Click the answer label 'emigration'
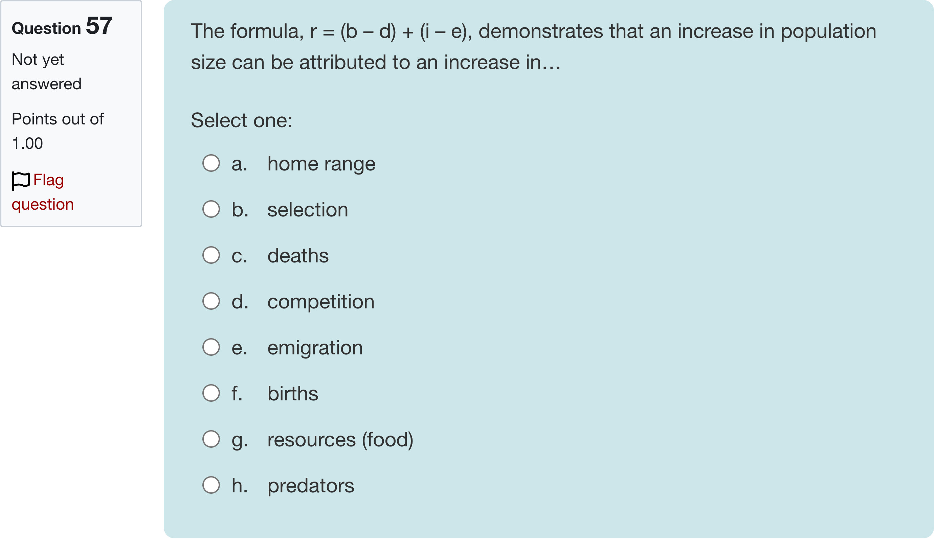 pos(315,348)
